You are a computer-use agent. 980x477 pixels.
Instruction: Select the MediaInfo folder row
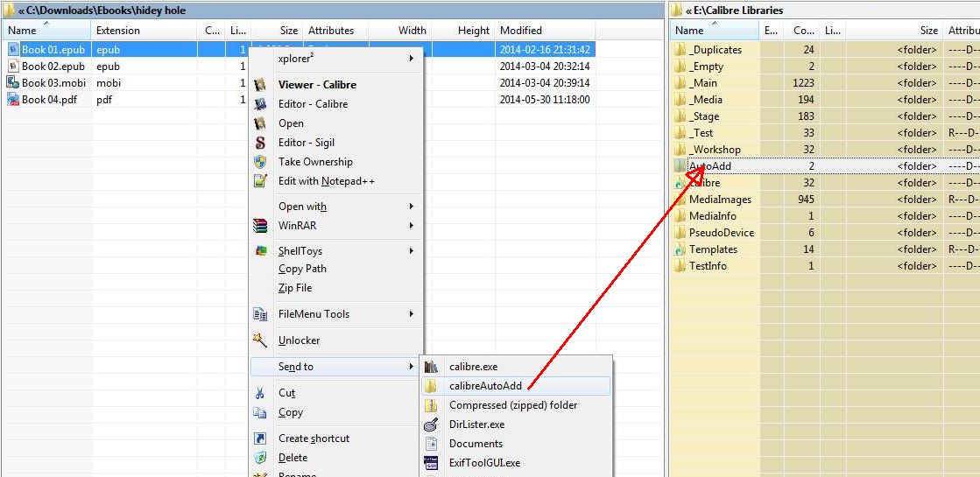825,216
